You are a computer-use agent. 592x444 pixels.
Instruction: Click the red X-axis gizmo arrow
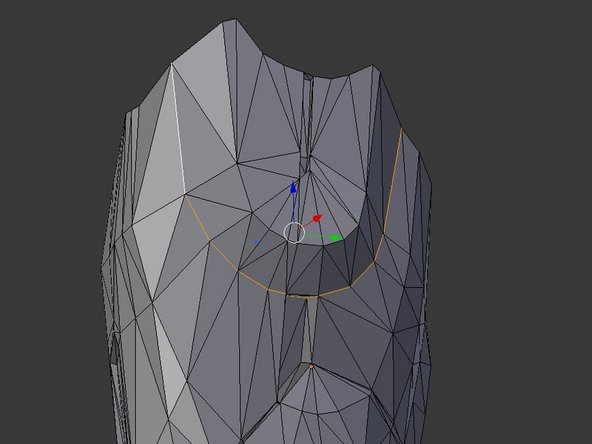pyautogui.click(x=316, y=219)
